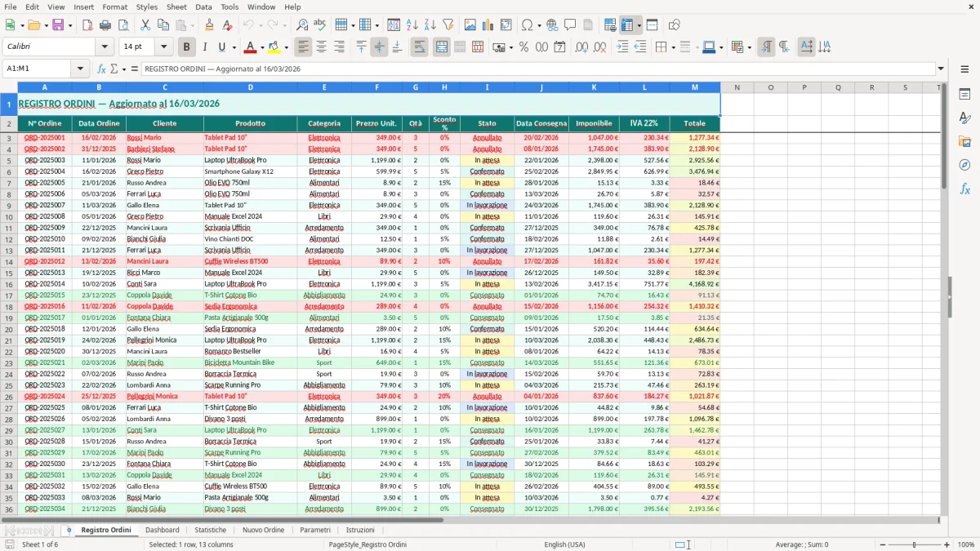The image size is (980, 551).
Task: Select the Clone Formatting paintbrush
Action: click(x=210, y=25)
